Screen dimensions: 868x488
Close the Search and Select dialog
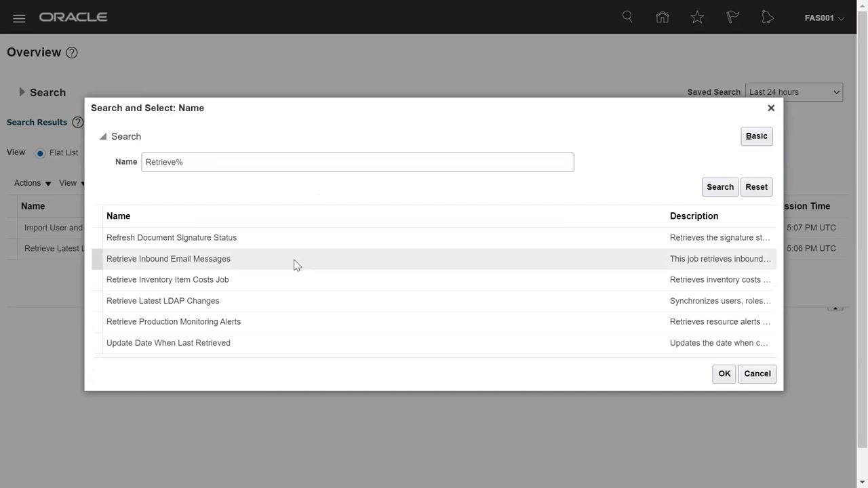pos(771,108)
